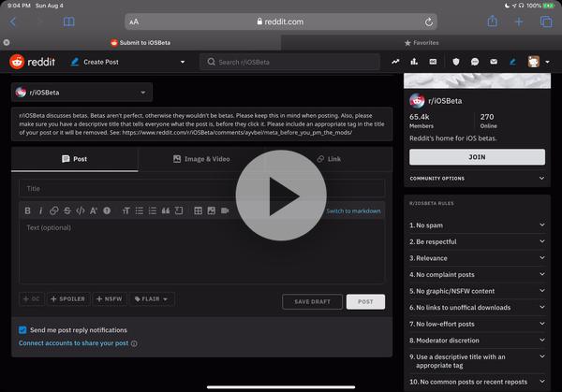
Task: Go to Reddit home via logo
Action: pos(32,62)
